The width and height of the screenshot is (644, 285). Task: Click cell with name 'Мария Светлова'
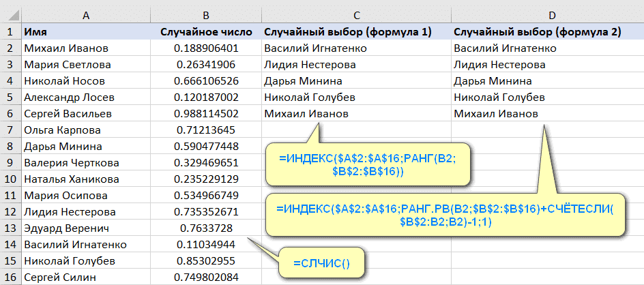[85, 65]
